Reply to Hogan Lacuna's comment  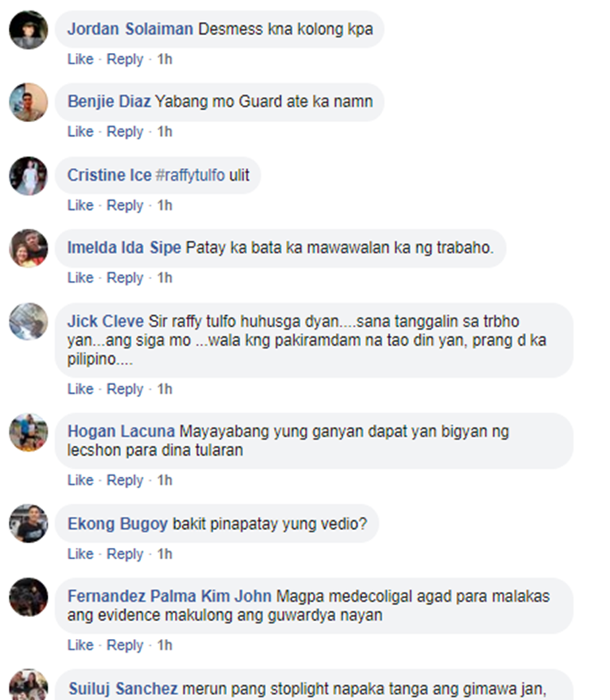[125, 480]
